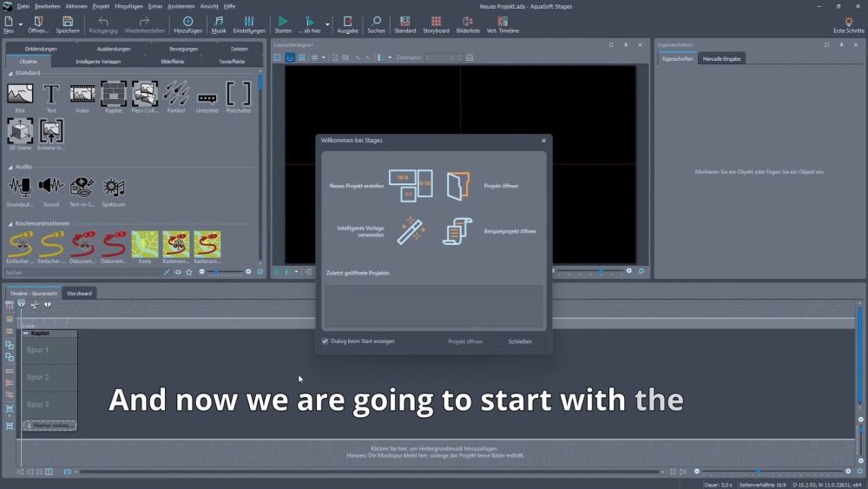Uncheck Dialog beim Start anzeigen checkbox
This screenshot has width=868, height=489.
325,341
